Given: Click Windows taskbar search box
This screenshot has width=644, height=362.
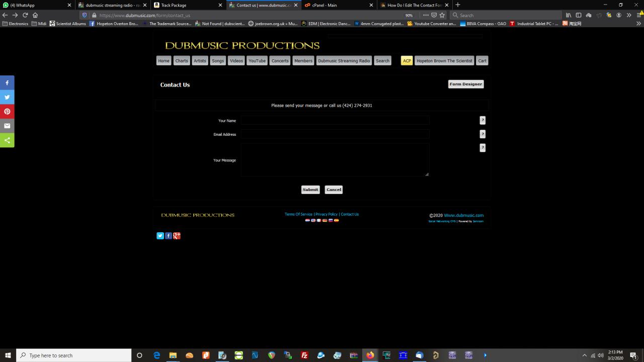Looking at the screenshot, I should point(74,355).
